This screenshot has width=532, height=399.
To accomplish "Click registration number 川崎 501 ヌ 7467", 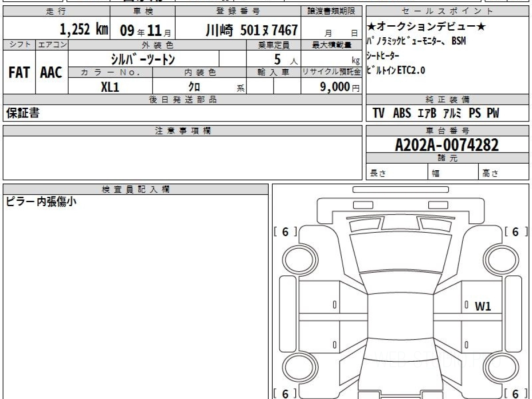I will coord(251,30).
